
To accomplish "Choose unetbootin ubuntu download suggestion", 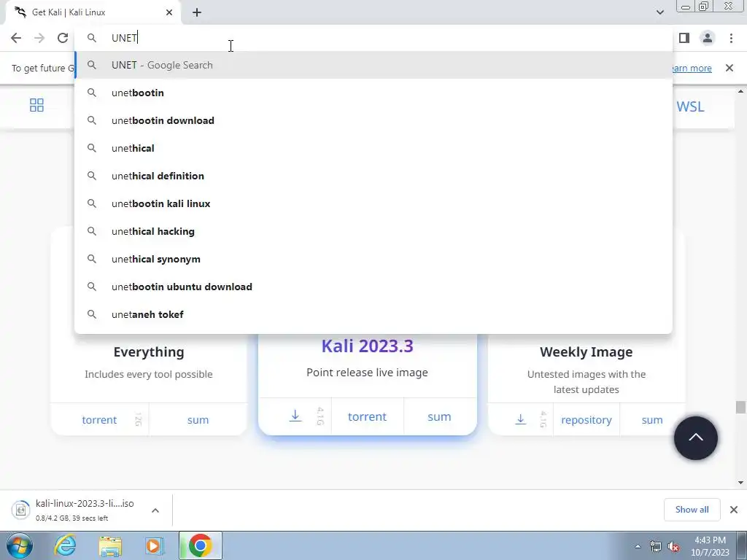I will (x=374, y=287).
